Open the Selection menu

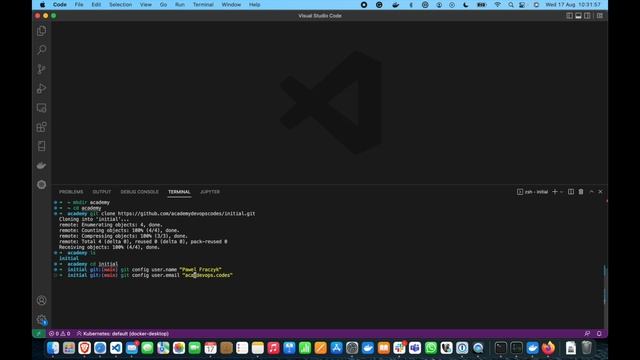pos(120,4)
